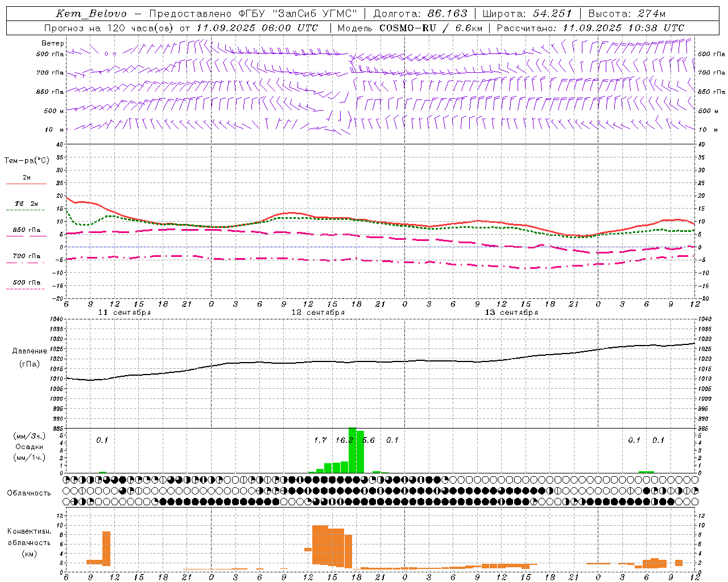
Task: Click the 12 сентября date label
Action: [x=318, y=313]
